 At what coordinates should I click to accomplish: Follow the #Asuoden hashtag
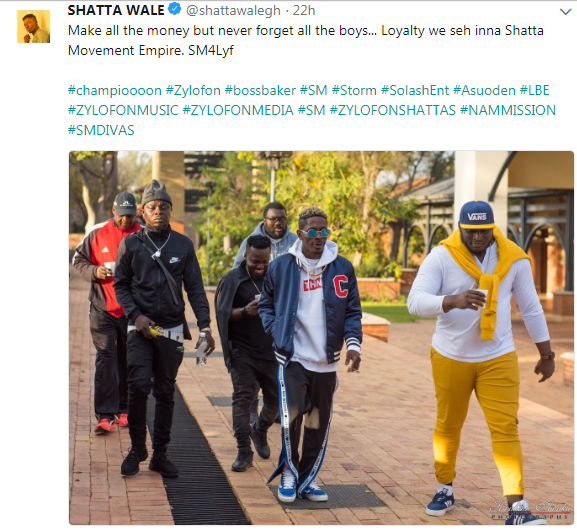(x=484, y=90)
